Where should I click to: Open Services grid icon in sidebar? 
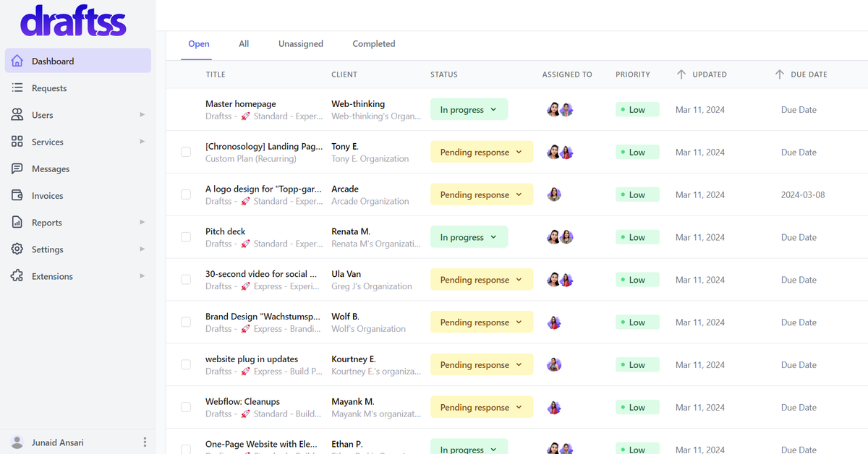click(17, 142)
